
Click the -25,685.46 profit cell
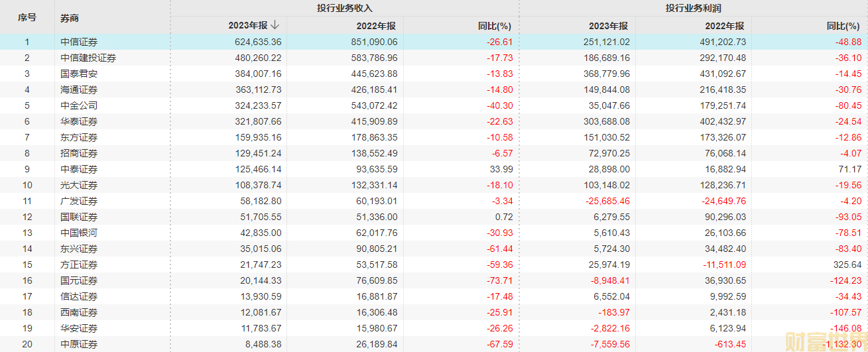click(x=608, y=201)
